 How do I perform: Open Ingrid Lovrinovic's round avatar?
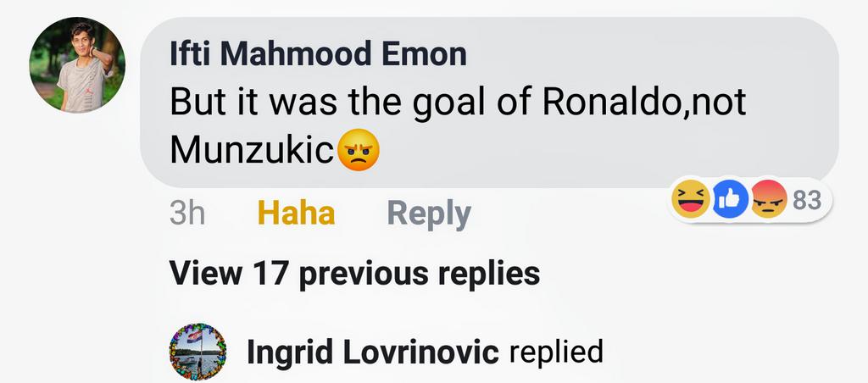[198, 352]
